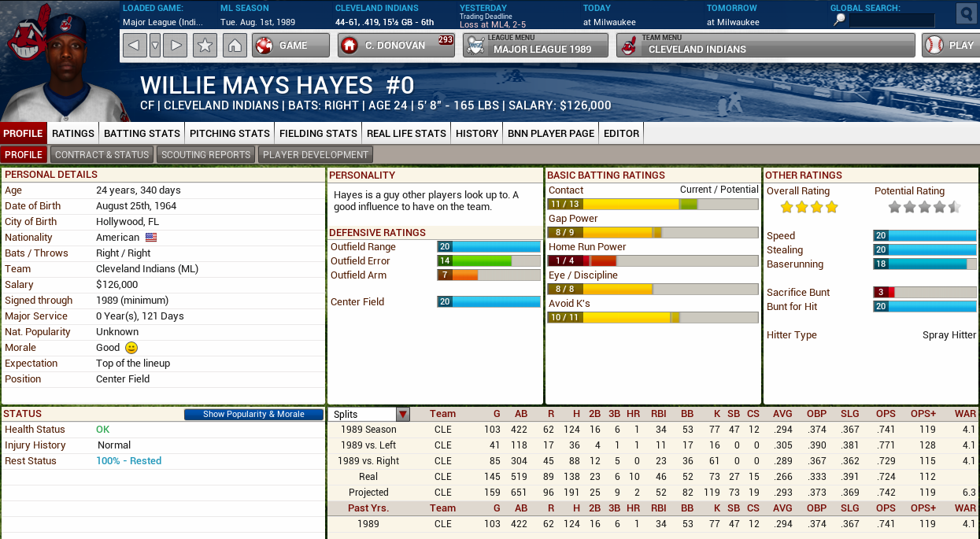Click the Baserunning rating bar
Viewport: 980px width, 539px height.
pyautogui.click(x=925, y=264)
